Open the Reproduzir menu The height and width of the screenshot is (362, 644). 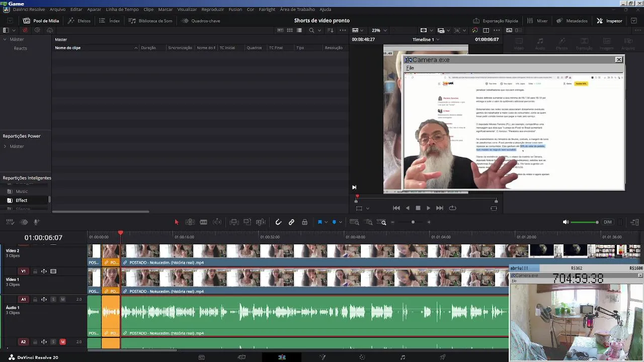(213, 10)
